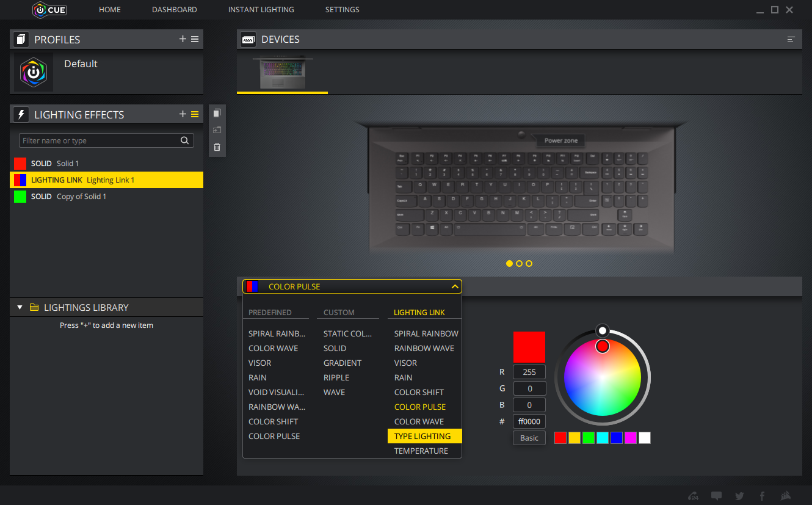Open the Facebook icon in footer
This screenshot has width=812, height=505.
tap(762, 496)
